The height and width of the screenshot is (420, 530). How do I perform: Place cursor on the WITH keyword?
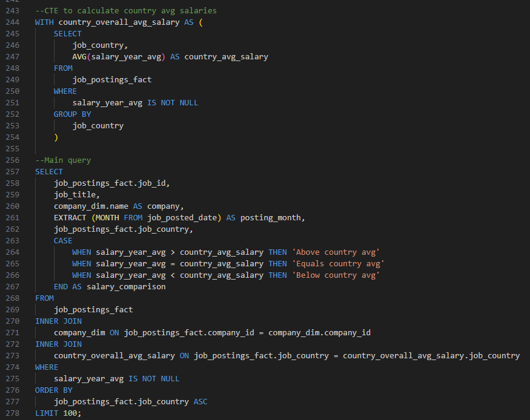tap(44, 22)
